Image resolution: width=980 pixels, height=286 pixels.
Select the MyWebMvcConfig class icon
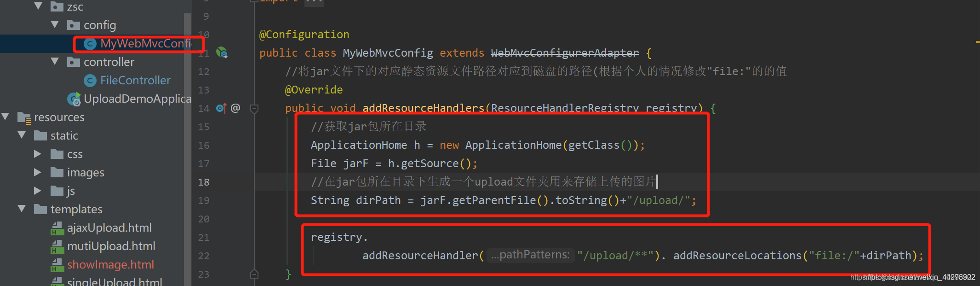click(x=90, y=44)
